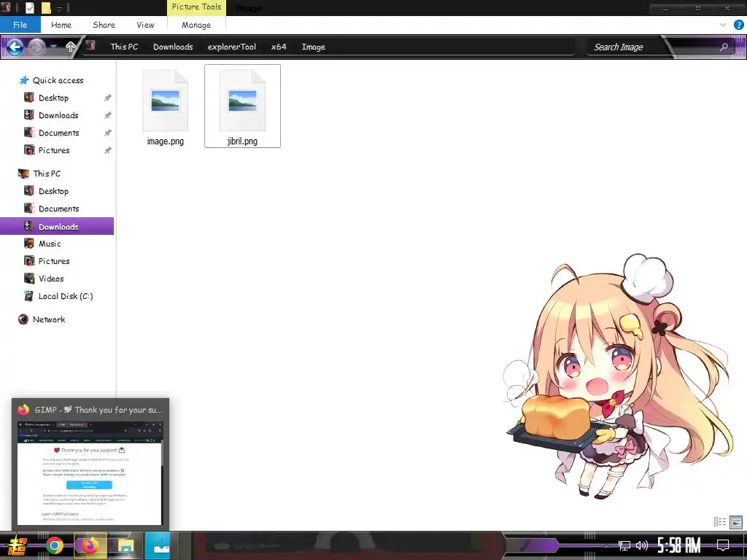Open Documents under Quick access
The width and height of the screenshot is (747, 560).
coord(58,133)
